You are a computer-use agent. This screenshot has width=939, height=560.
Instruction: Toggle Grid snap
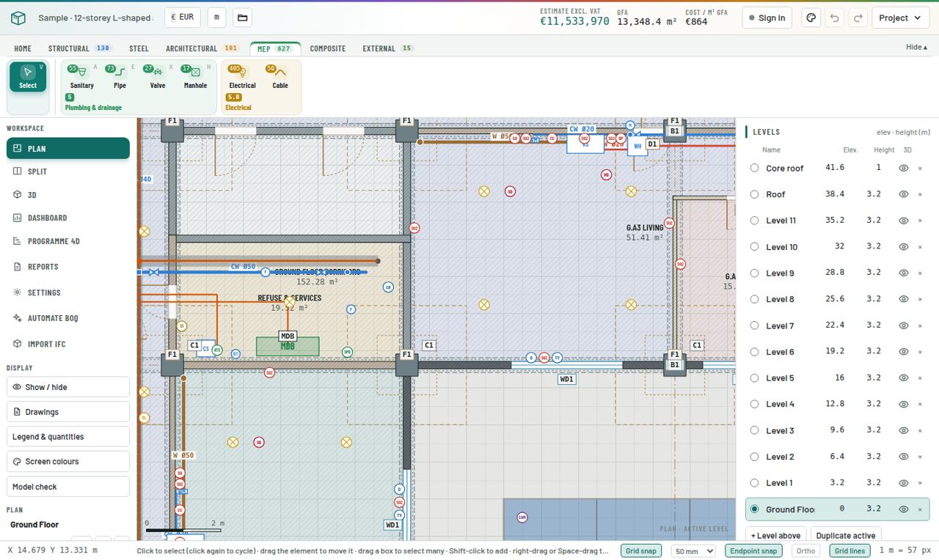coord(640,550)
